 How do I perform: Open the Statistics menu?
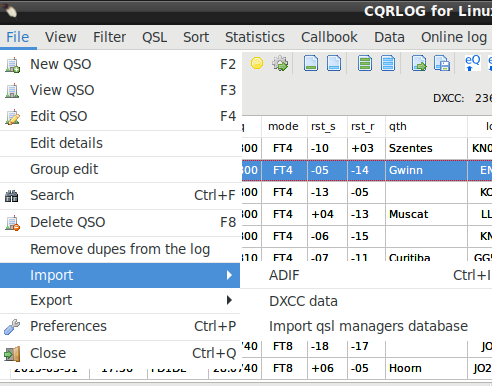tap(255, 37)
